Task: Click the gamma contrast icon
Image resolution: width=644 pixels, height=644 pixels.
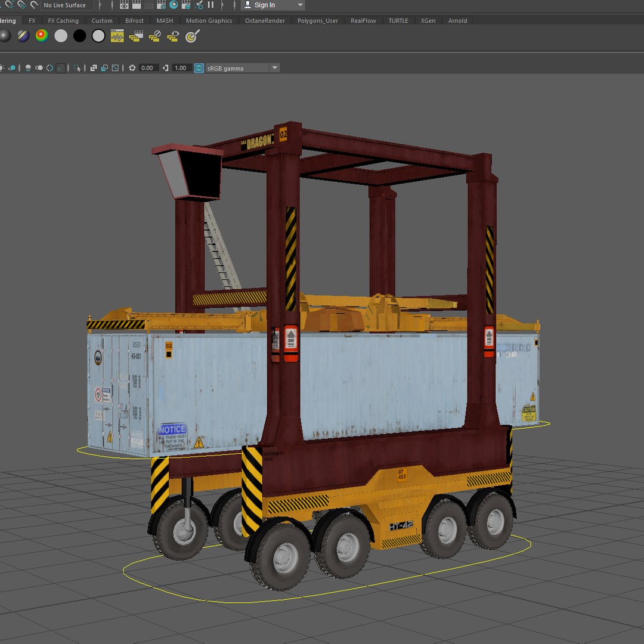Action: [x=166, y=68]
